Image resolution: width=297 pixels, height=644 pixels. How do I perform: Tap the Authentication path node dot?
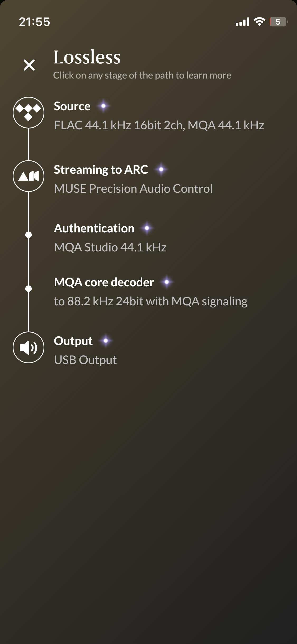29,235
